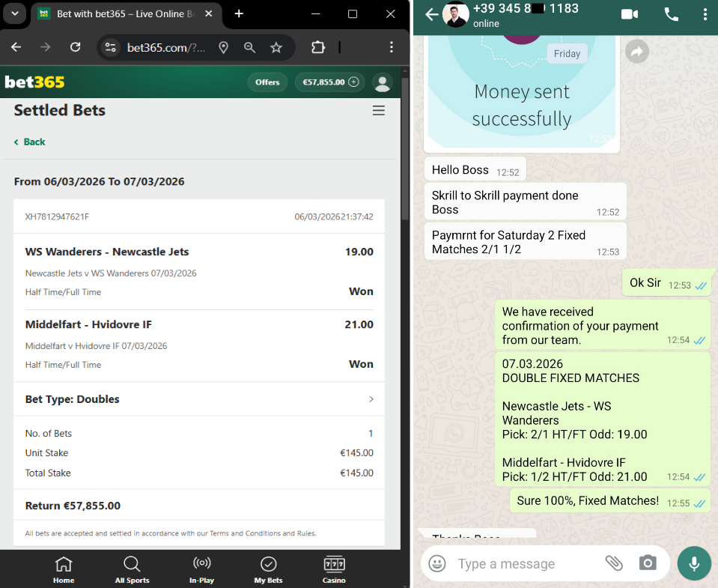
Task: Open WhatsApp chat options menu
Action: point(705,14)
